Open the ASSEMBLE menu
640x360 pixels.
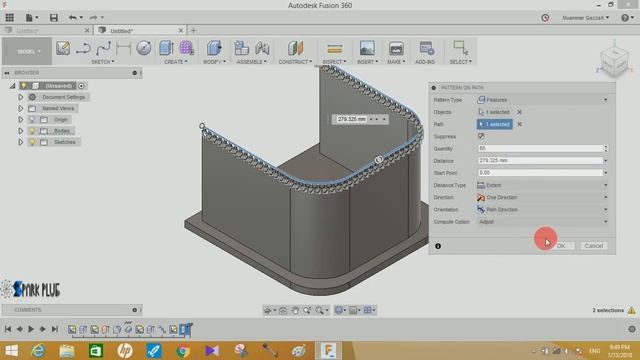coord(251,62)
